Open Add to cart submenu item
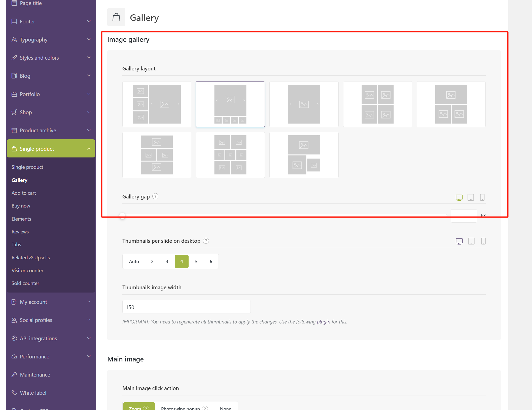This screenshot has height=410, width=532. pos(24,193)
